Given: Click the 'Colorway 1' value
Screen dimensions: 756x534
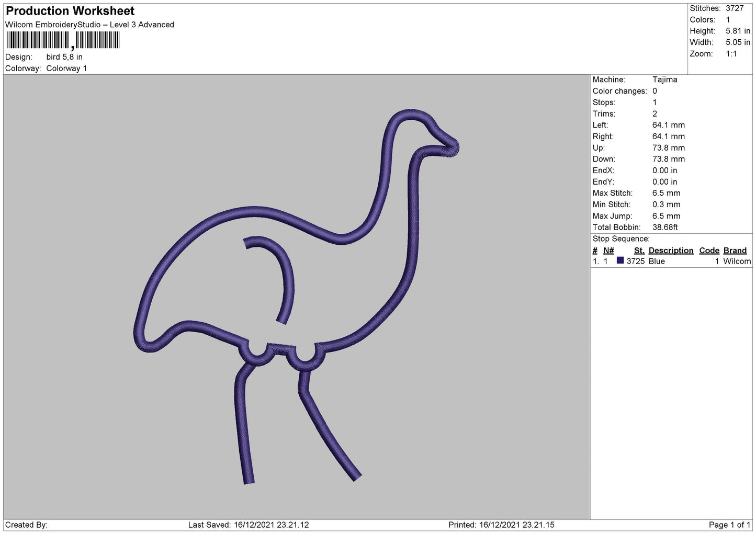Looking at the screenshot, I should click(66, 69).
